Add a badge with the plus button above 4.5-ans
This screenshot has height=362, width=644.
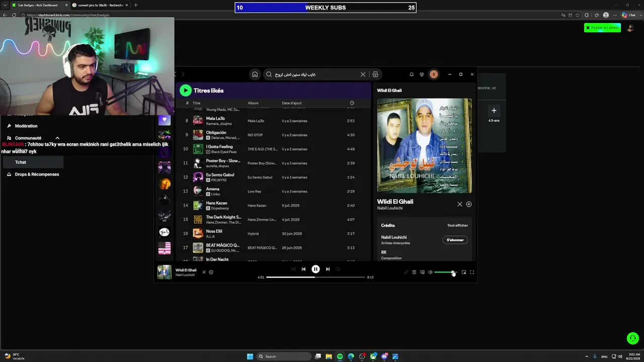[494, 111]
